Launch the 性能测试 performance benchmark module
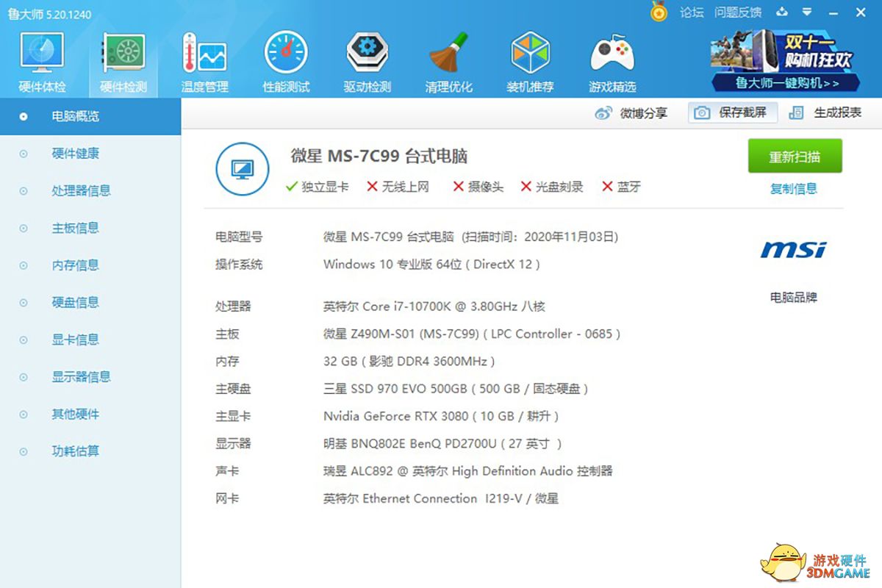The width and height of the screenshot is (882, 588). click(x=286, y=63)
